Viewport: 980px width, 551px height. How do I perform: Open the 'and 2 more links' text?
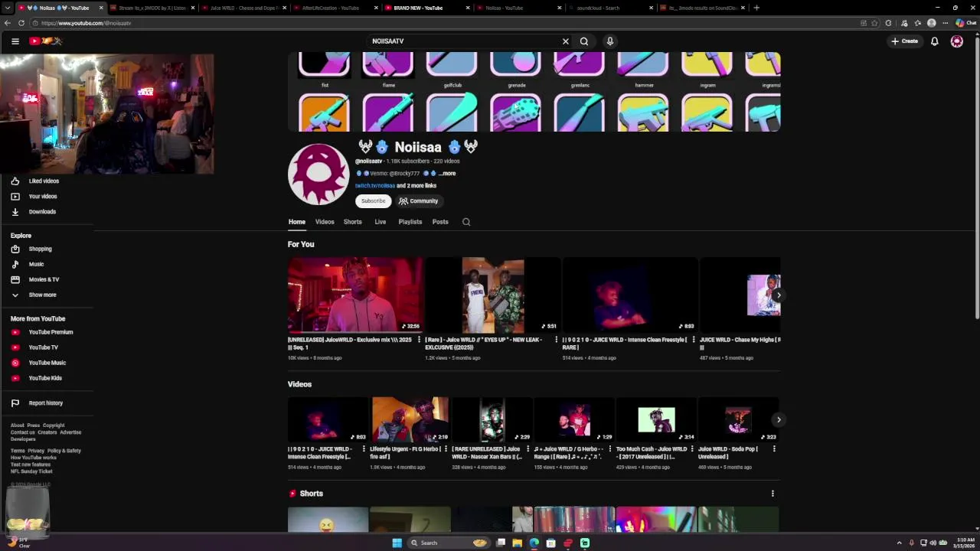(416, 186)
